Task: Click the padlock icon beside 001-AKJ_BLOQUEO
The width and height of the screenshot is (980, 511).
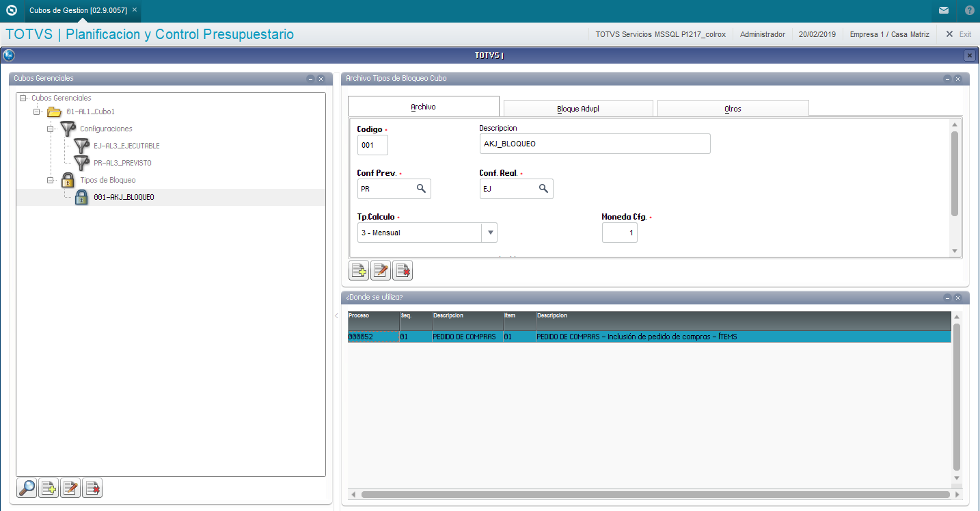Action: pyautogui.click(x=81, y=197)
